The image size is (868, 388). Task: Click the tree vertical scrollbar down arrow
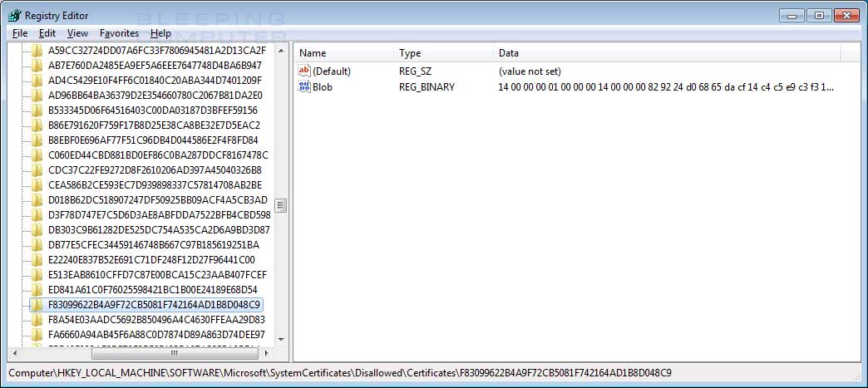281,339
